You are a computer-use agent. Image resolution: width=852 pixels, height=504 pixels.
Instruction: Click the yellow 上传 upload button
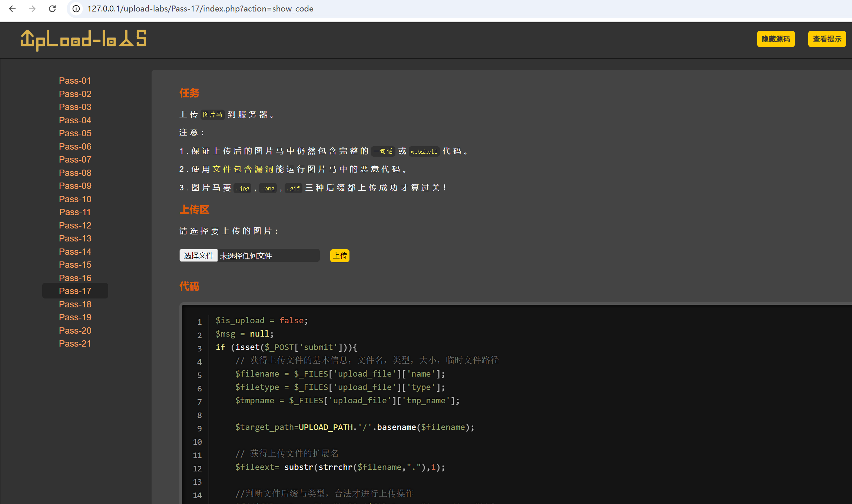pos(339,256)
